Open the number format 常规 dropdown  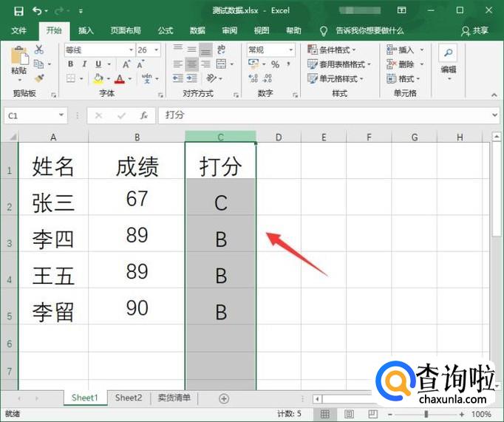click(290, 50)
